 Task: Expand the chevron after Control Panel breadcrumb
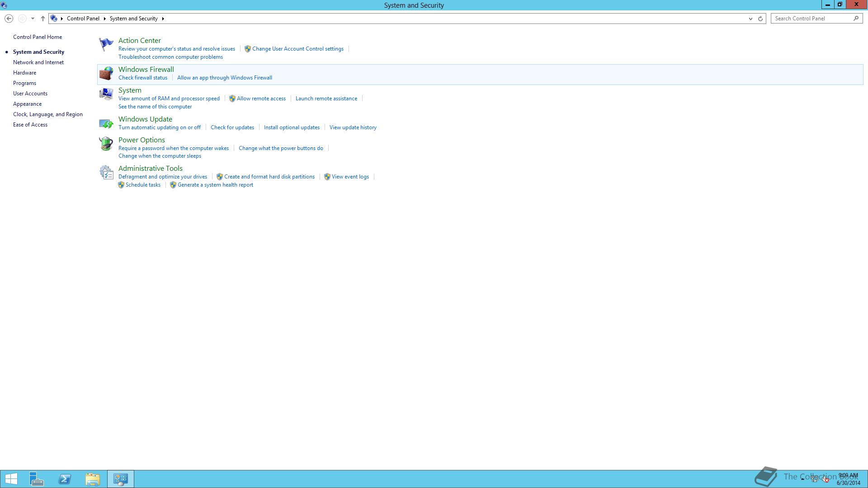104,19
